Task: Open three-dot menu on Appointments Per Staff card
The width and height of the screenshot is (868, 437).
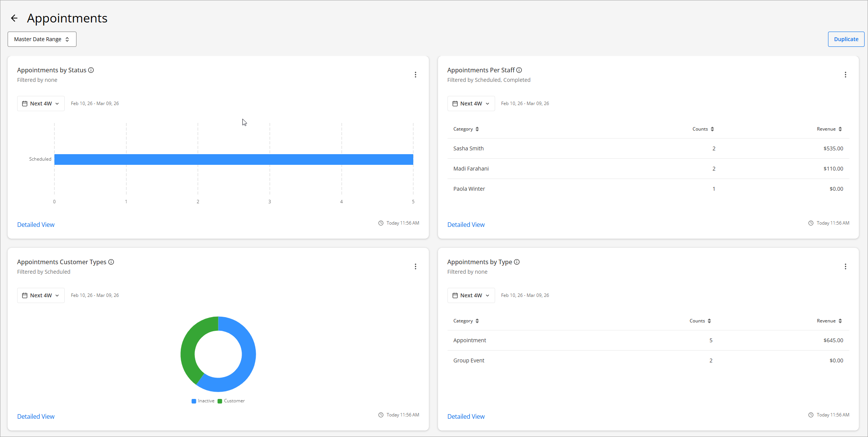Action: tap(845, 75)
